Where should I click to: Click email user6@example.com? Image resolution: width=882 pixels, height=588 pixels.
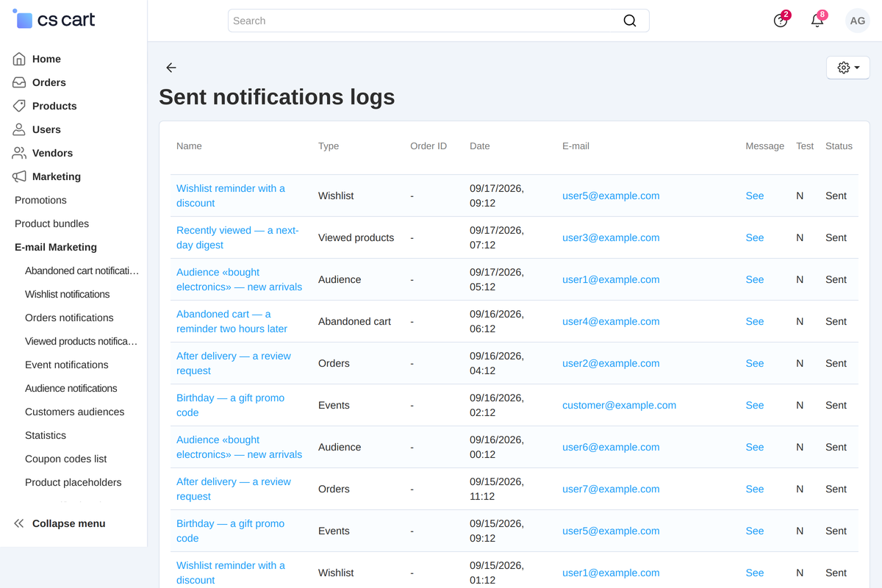pyautogui.click(x=611, y=447)
